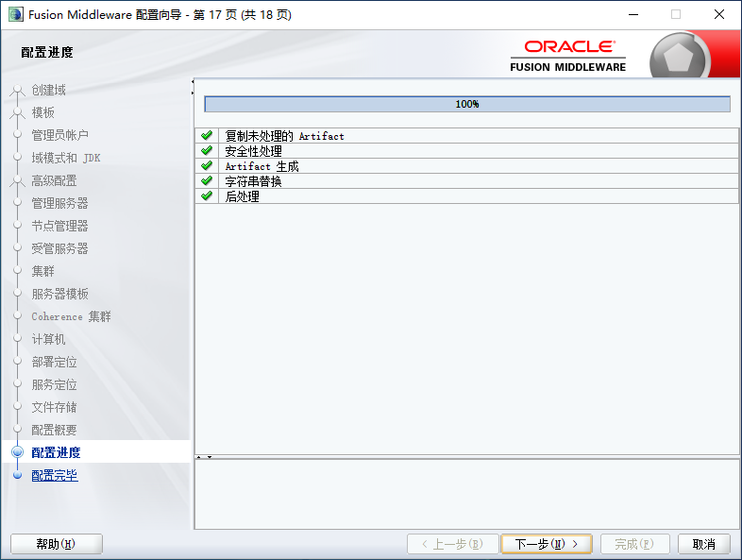This screenshot has width=742, height=560.
Task: Expand the sidebar with the right splitter arrow
Action: coord(193,93)
